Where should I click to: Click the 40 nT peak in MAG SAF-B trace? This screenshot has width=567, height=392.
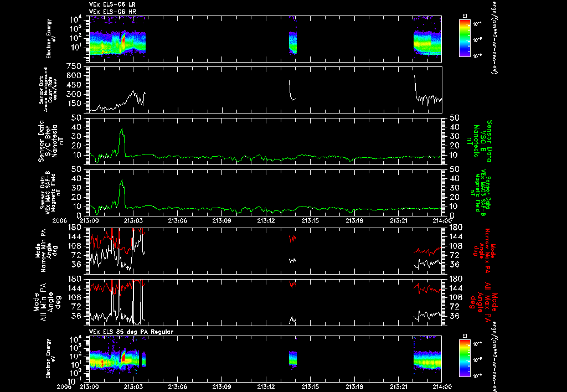[x=122, y=181]
